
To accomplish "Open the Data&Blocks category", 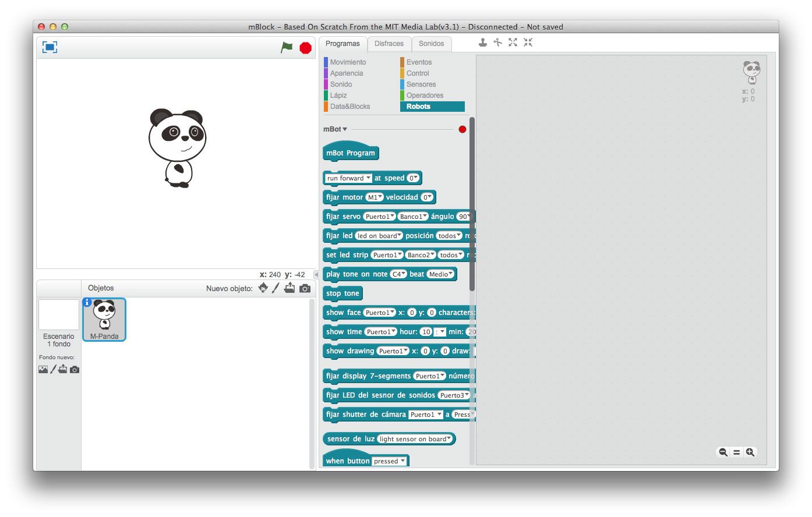I will click(350, 107).
